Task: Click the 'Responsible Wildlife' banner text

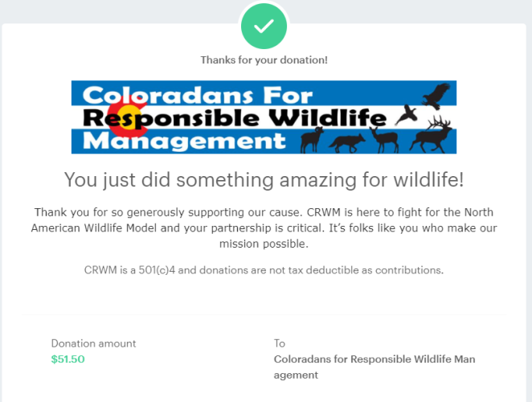Action: (x=235, y=118)
